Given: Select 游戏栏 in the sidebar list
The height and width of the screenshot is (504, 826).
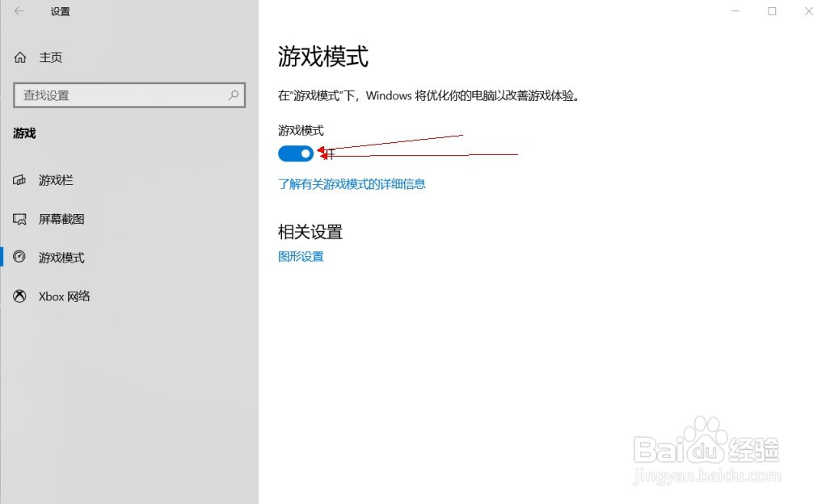Looking at the screenshot, I should point(55,179).
